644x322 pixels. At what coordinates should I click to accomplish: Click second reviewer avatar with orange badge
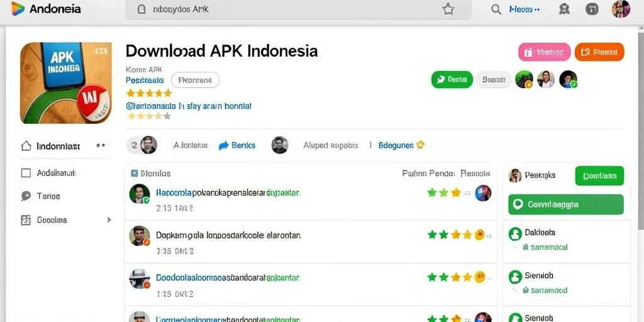140,236
